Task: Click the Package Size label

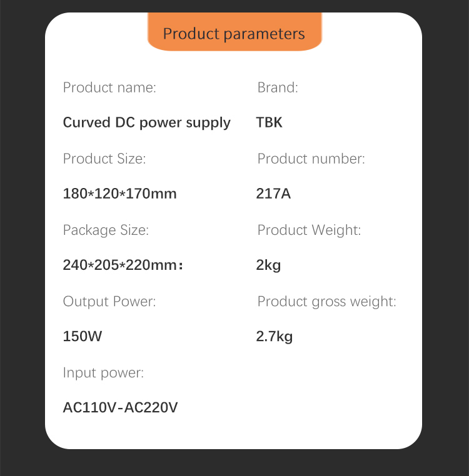Action: coord(106,230)
